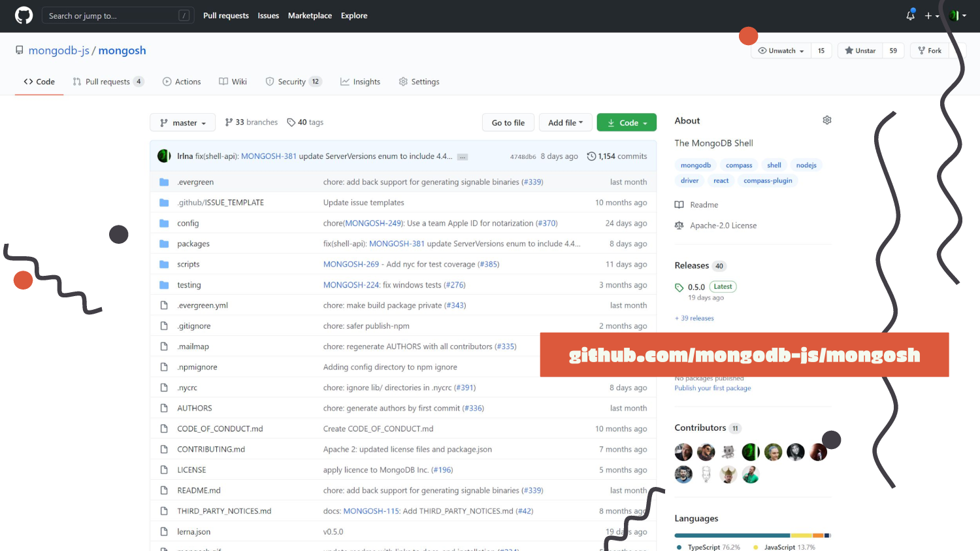Open the green Code download dropdown
980x551 pixels.
pos(627,123)
